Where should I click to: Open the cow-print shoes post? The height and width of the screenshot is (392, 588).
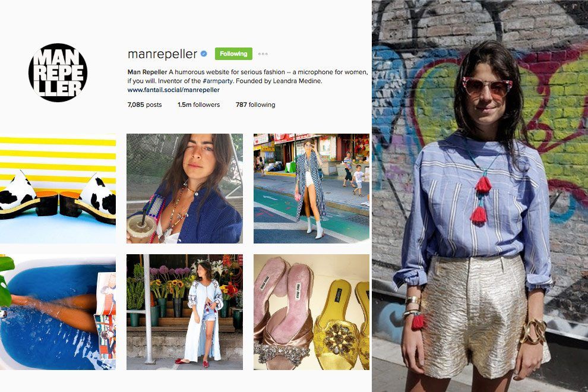pos(58,188)
